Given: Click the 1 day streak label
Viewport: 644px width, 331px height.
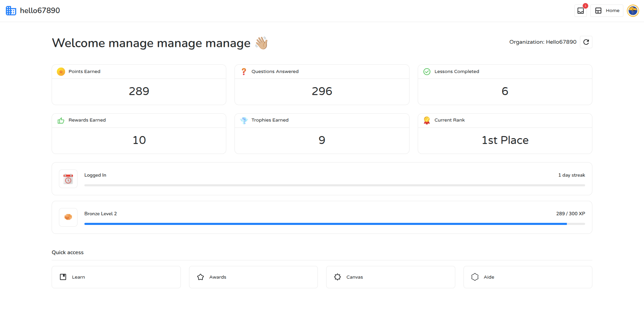Looking at the screenshot, I should pyautogui.click(x=572, y=175).
